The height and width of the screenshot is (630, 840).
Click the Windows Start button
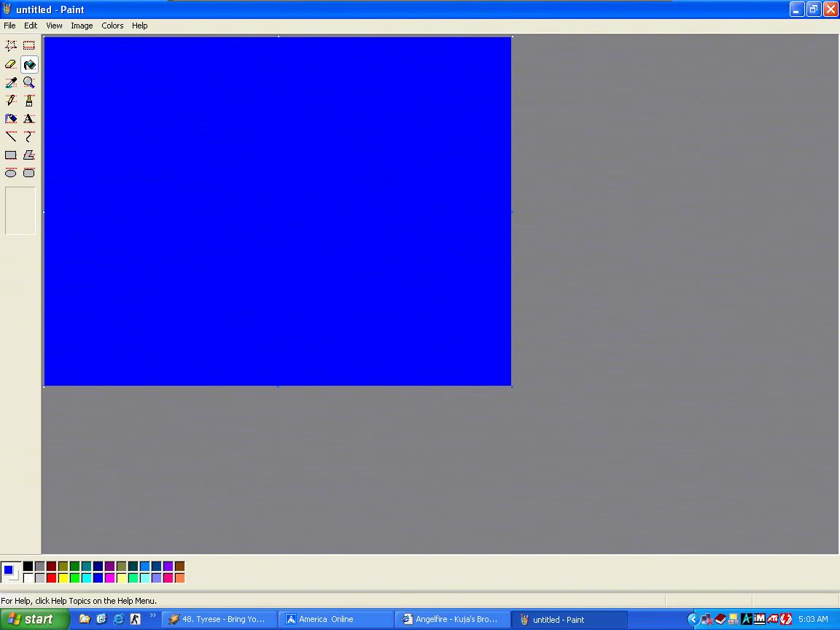click(x=34, y=619)
